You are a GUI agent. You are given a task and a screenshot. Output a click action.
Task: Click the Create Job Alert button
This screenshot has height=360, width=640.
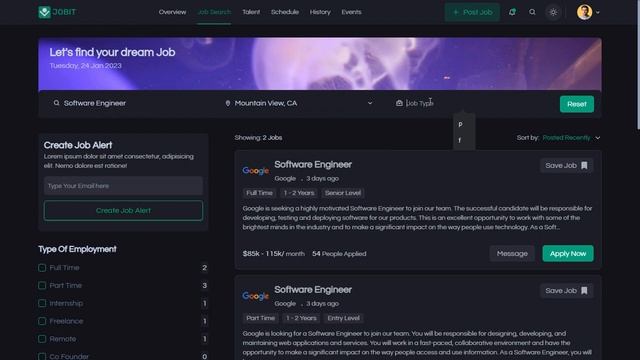pyautogui.click(x=123, y=211)
